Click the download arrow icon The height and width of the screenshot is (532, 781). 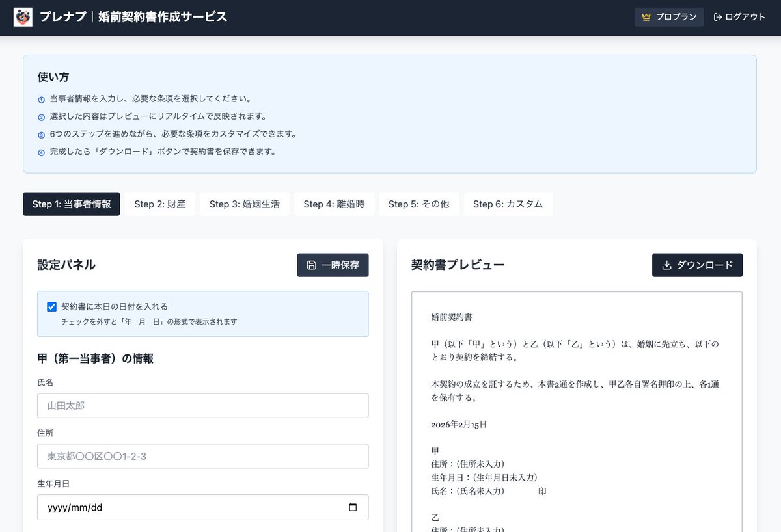point(666,265)
